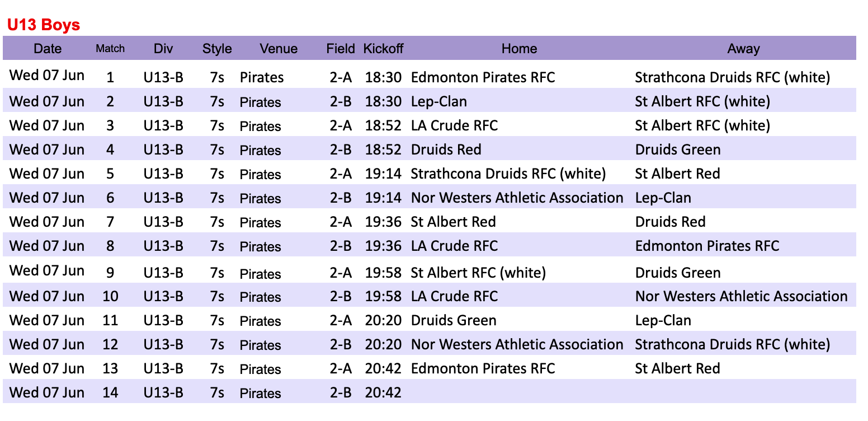Click the Venue column header

click(279, 49)
